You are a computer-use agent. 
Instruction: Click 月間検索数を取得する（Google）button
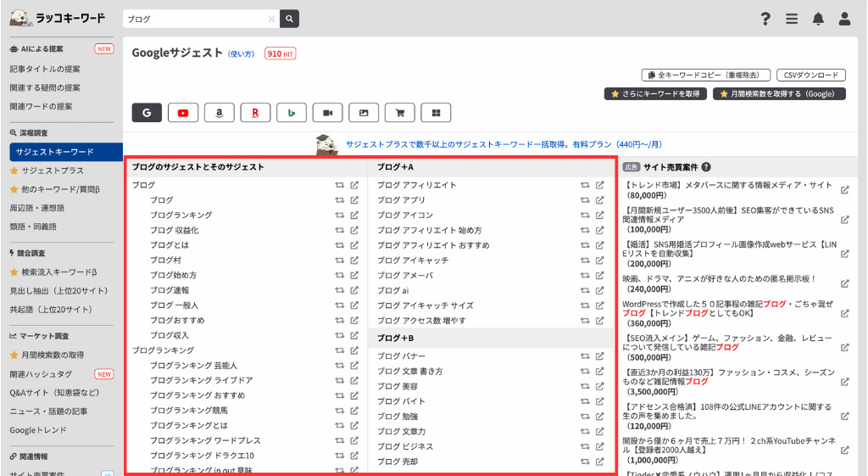(780, 93)
